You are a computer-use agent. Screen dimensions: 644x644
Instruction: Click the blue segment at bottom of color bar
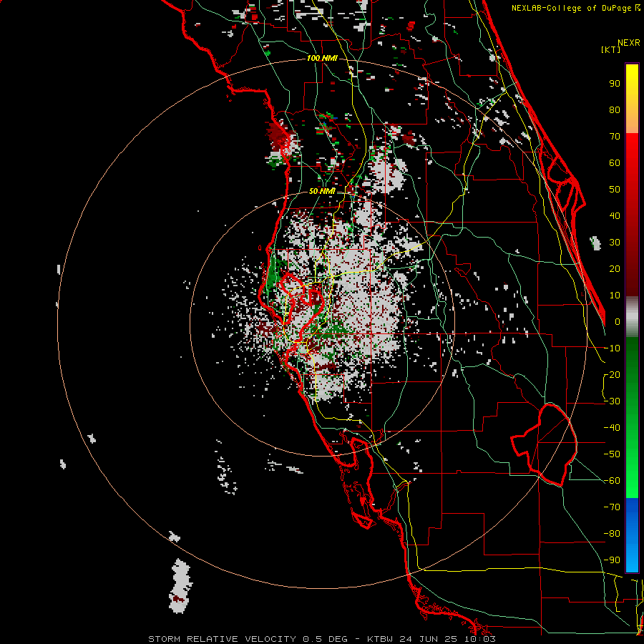[632, 535]
